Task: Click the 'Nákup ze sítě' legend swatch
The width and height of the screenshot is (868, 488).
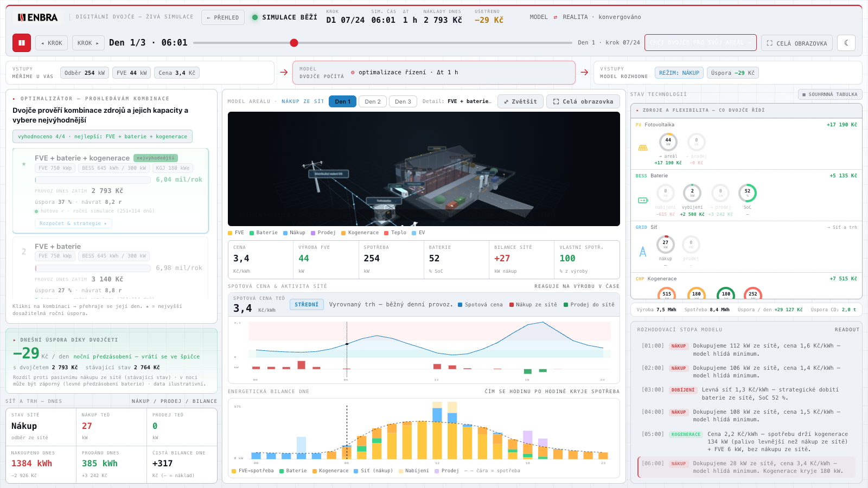Action: coord(512,305)
